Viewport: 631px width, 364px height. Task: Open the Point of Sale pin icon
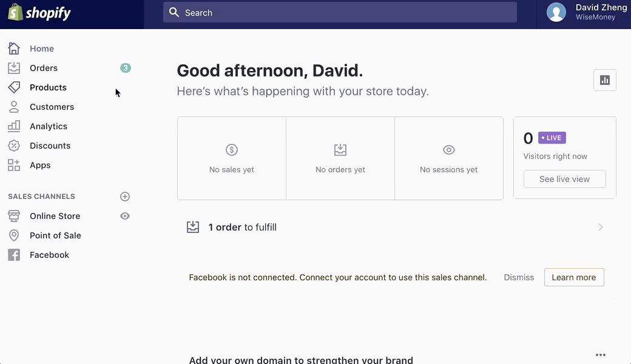(x=14, y=235)
